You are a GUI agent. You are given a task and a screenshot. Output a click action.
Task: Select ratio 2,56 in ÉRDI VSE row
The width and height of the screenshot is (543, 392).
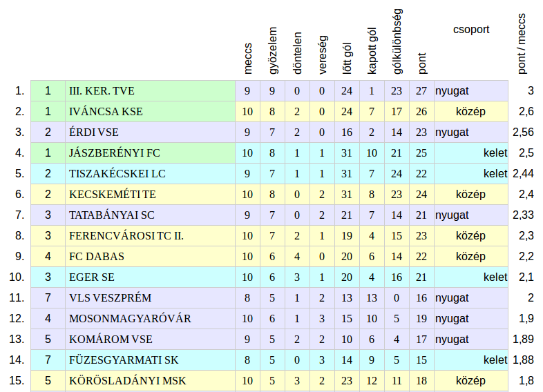click(x=523, y=133)
